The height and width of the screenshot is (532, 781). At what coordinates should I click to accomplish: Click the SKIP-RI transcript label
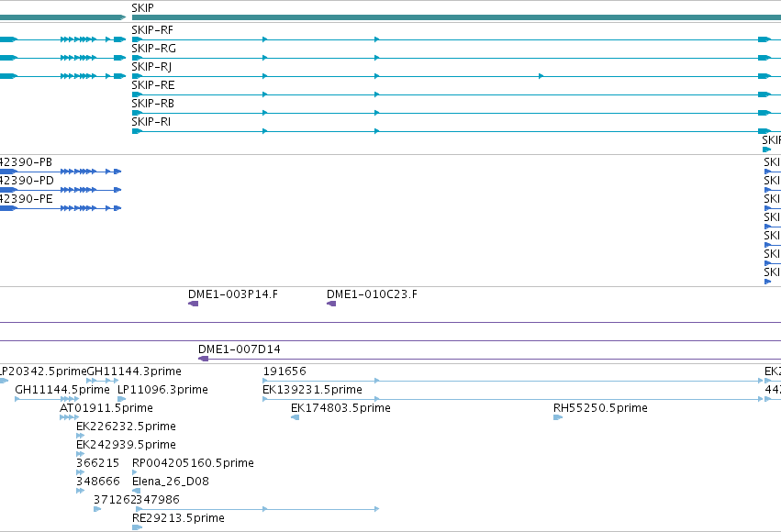point(151,122)
